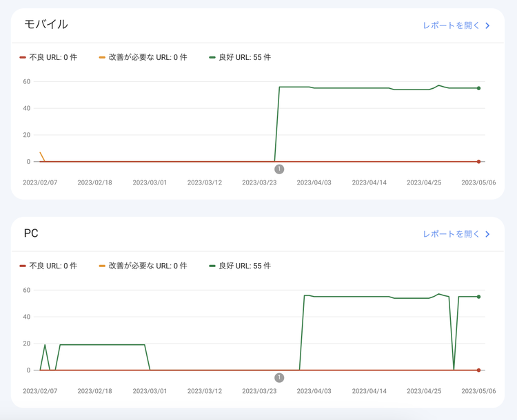Click 改善が必要な URL legend in PC card
The width and height of the screenshot is (517, 420).
[143, 266]
